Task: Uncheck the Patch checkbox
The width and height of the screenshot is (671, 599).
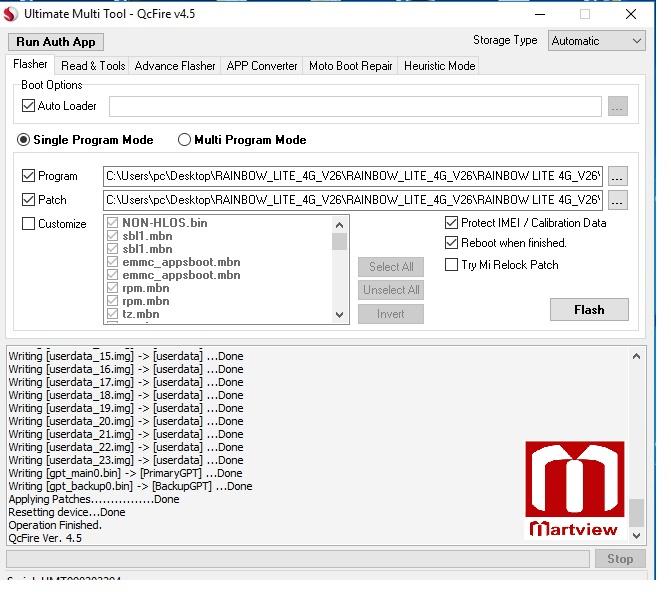Action: tap(28, 200)
